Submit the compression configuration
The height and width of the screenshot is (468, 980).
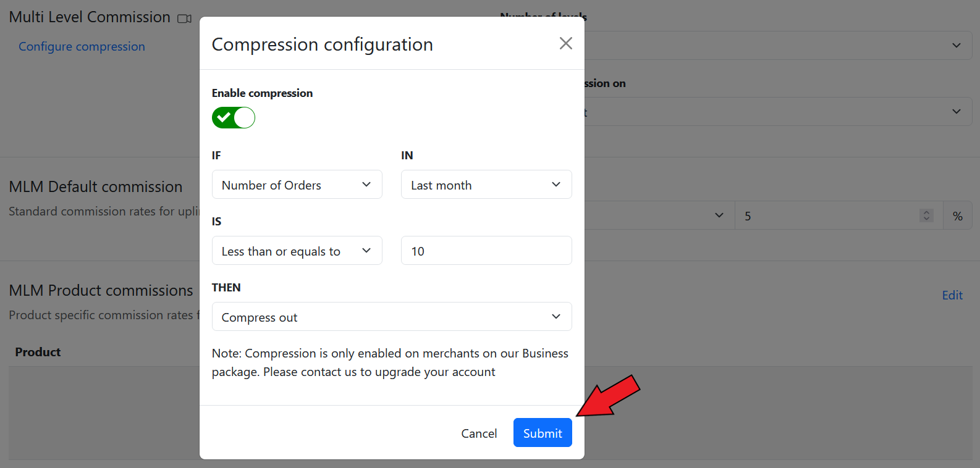pos(542,433)
